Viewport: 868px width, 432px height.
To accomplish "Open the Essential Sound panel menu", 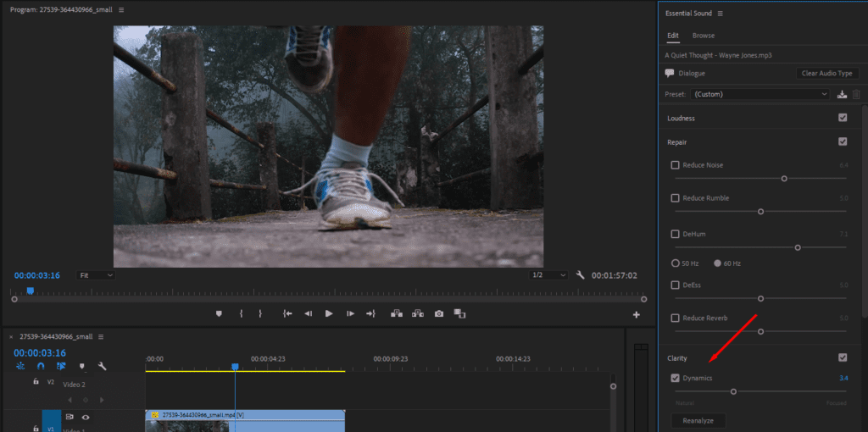I will point(721,14).
